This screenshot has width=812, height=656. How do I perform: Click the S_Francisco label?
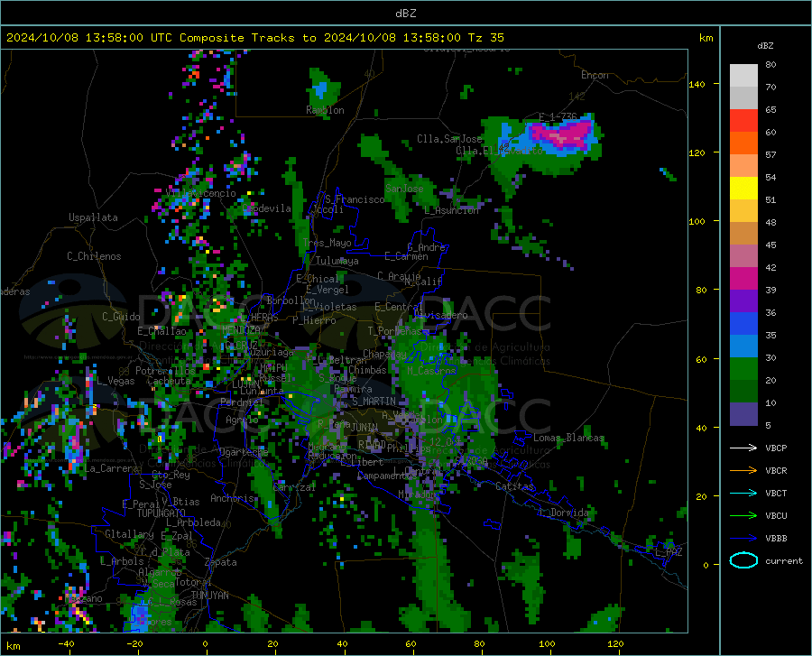click(x=355, y=199)
